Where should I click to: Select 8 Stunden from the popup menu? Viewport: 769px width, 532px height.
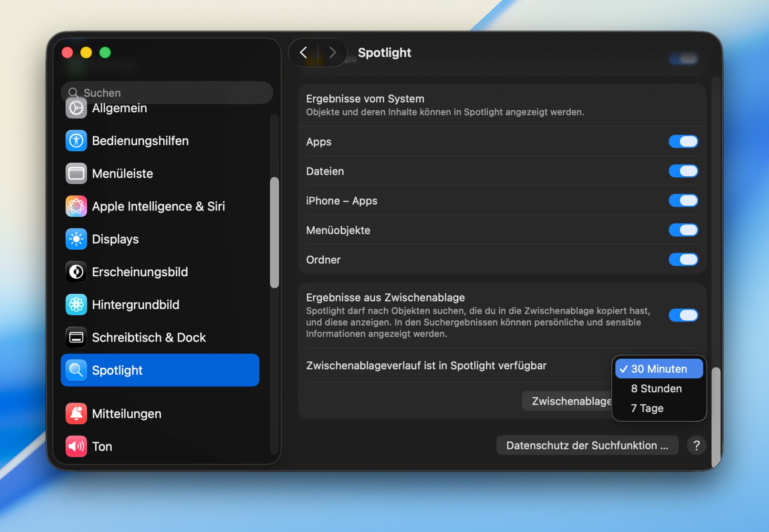[x=656, y=389]
